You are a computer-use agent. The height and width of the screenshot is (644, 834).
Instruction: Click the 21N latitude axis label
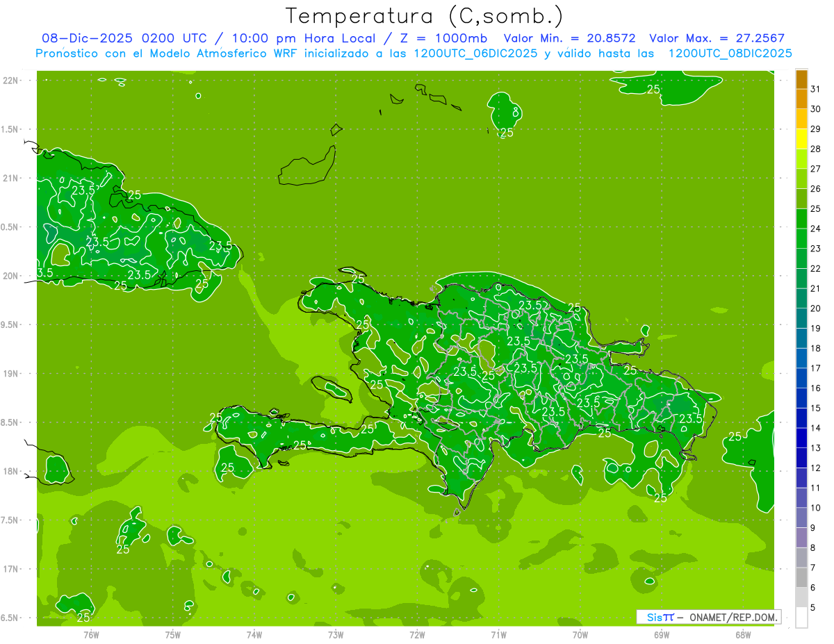coord(12,178)
